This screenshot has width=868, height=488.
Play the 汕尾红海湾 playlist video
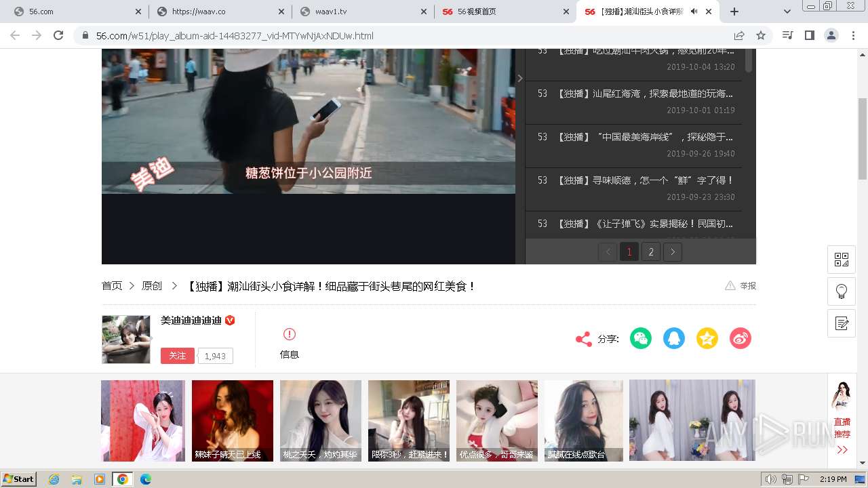pyautogui.click(x=633, y=102)
